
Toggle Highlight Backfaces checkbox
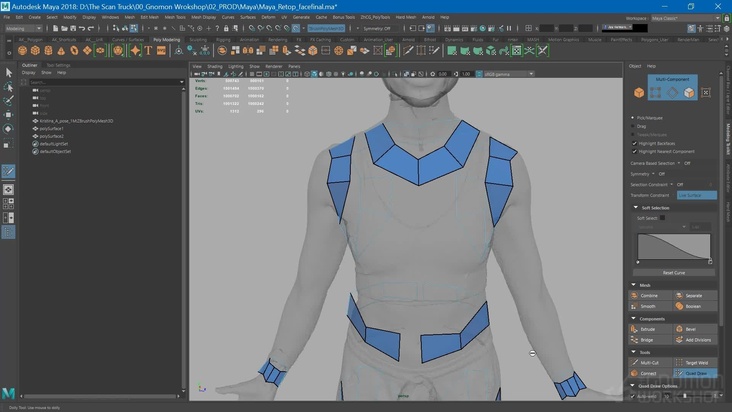(x=634, y=143)
